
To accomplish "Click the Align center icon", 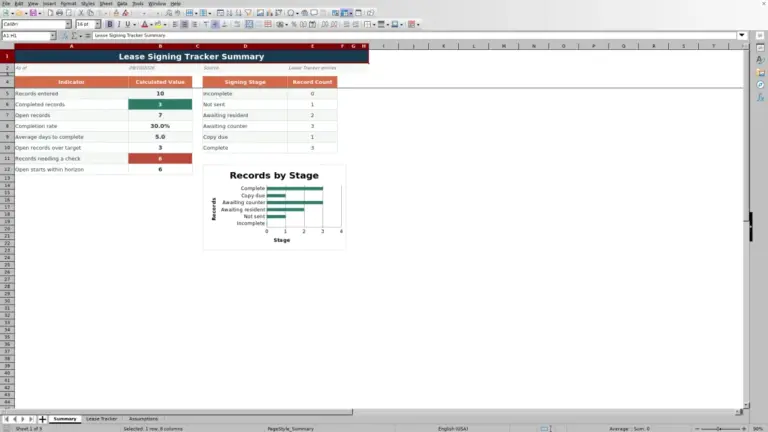I will (184, 24).
